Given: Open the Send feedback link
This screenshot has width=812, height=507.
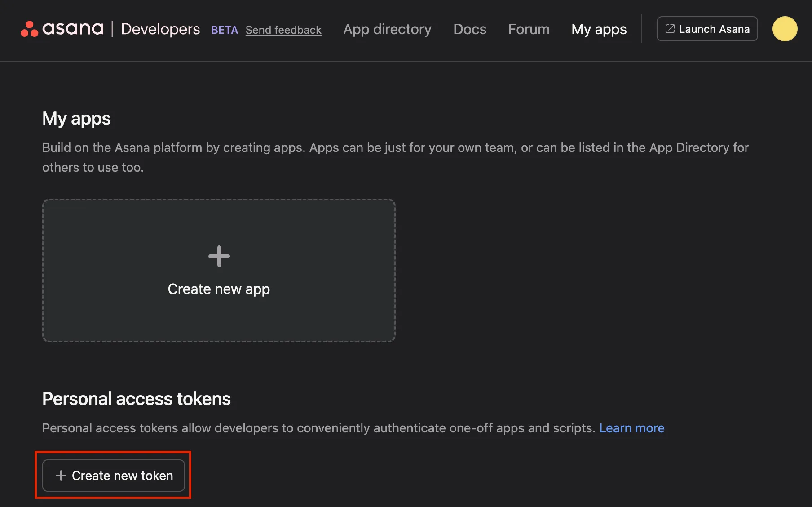Looking at the screenshot, I should 283,30.
